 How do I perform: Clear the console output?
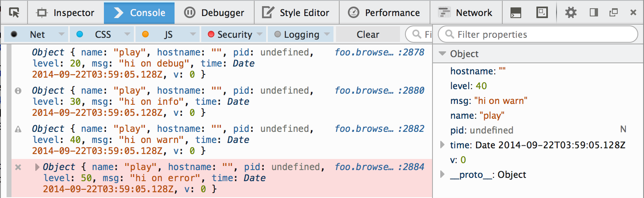tap(368, 35)
